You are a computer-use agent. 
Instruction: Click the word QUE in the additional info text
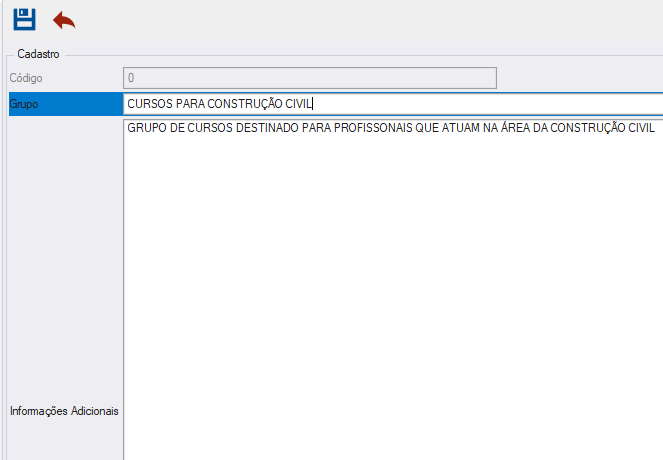pos(427,128)
